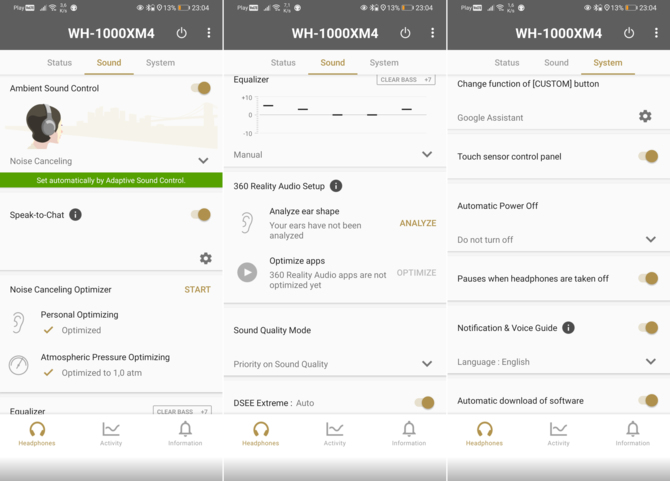This screenshot has height=481, width=670.
Task: Toggle Ambient Sound Control switch
Action: tap(201, 88)
